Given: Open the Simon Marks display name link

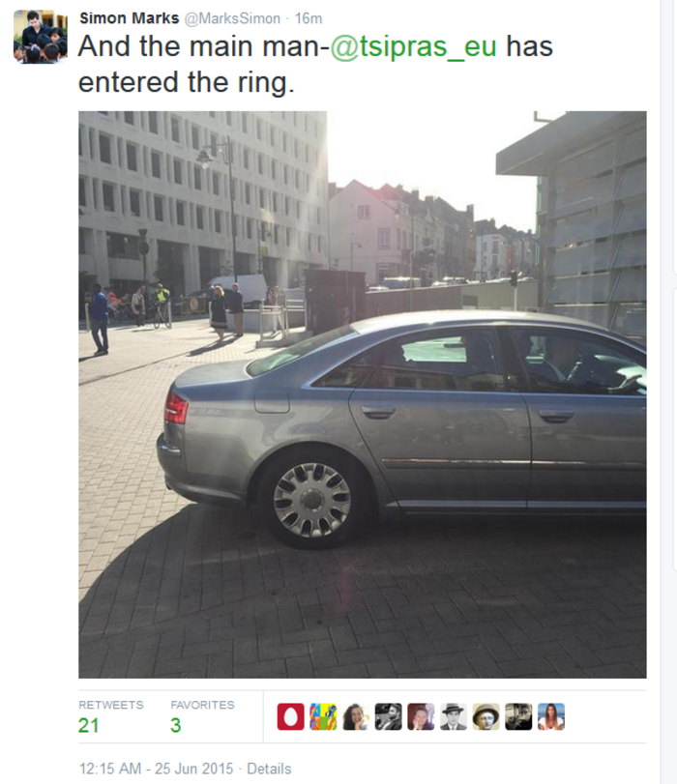Looking at the screenshot, I should (129, 18).
